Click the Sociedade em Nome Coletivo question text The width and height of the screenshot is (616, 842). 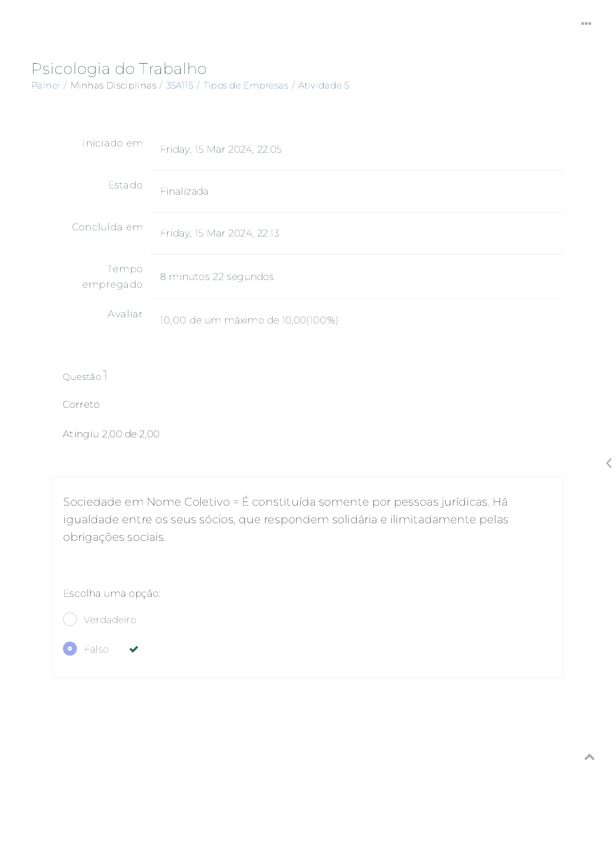pyautogui.click(x=285, y=519)
